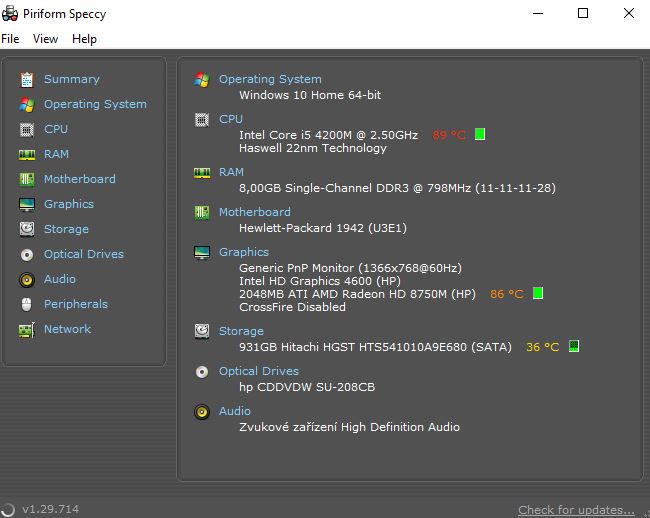Click the Peripherals mouse icon in sidebar

click(27, 304)
